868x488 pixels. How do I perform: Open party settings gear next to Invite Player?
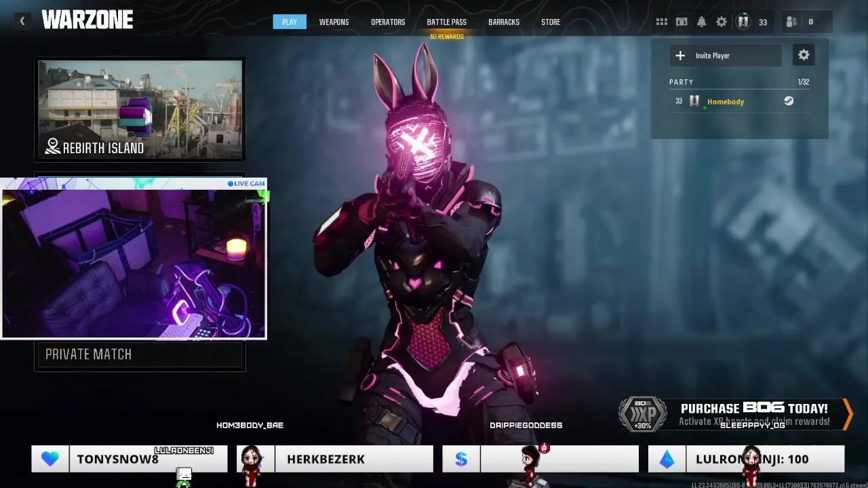point(804,56)
